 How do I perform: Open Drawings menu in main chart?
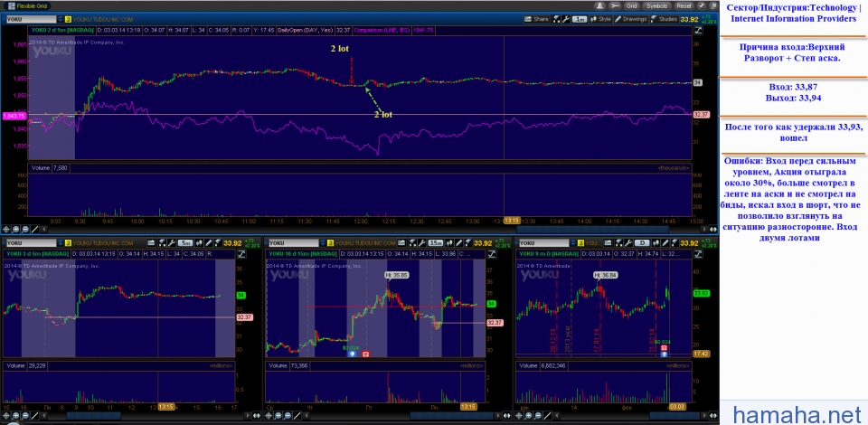(x=631, y=19)
